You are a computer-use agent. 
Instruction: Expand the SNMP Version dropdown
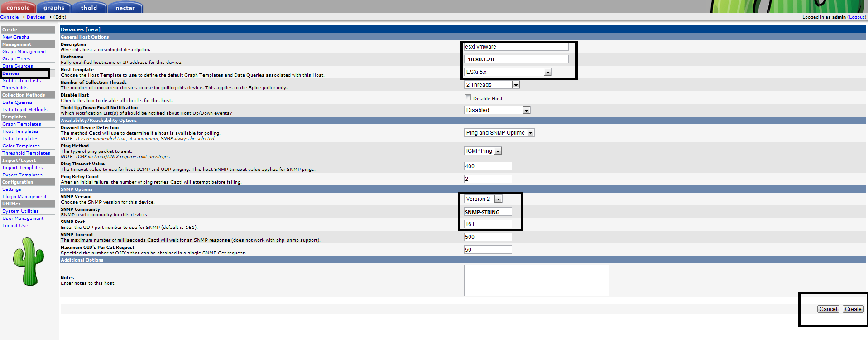483,199
